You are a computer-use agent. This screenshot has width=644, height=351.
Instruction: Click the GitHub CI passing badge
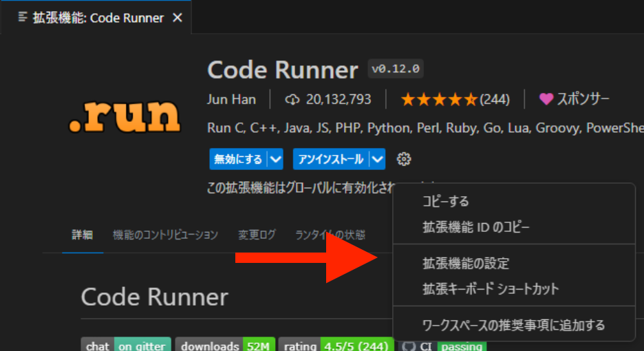[x=444, y=345]
